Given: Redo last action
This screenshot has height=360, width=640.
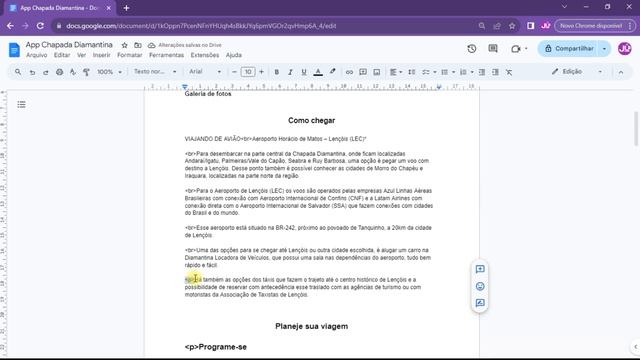Looking at the screenshot, I should tap(46, 72).
